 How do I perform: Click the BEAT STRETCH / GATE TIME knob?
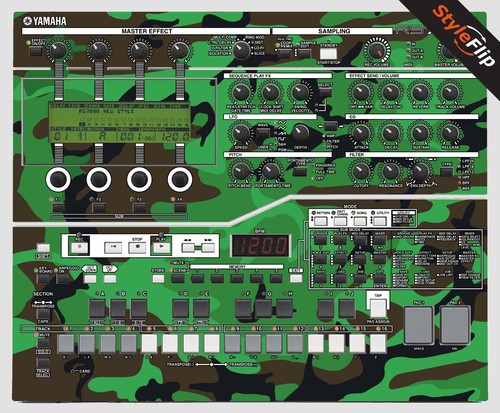point(241,92)
